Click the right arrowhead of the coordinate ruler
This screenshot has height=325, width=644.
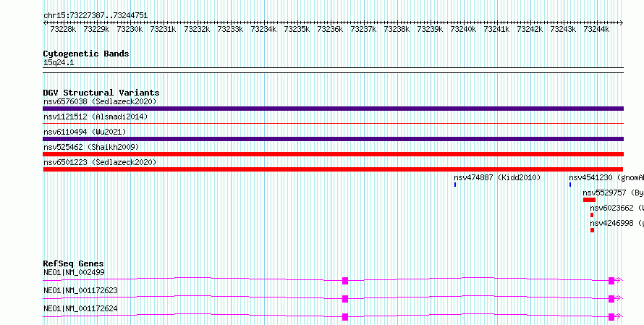622,23
